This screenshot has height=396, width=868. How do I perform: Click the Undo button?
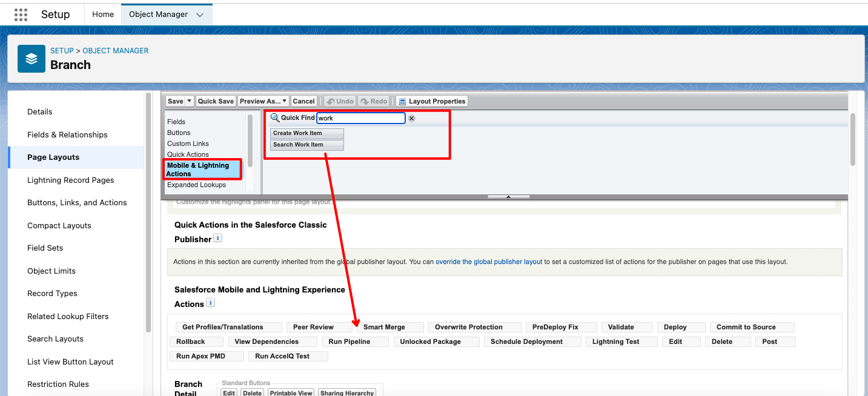pos(339,101)
